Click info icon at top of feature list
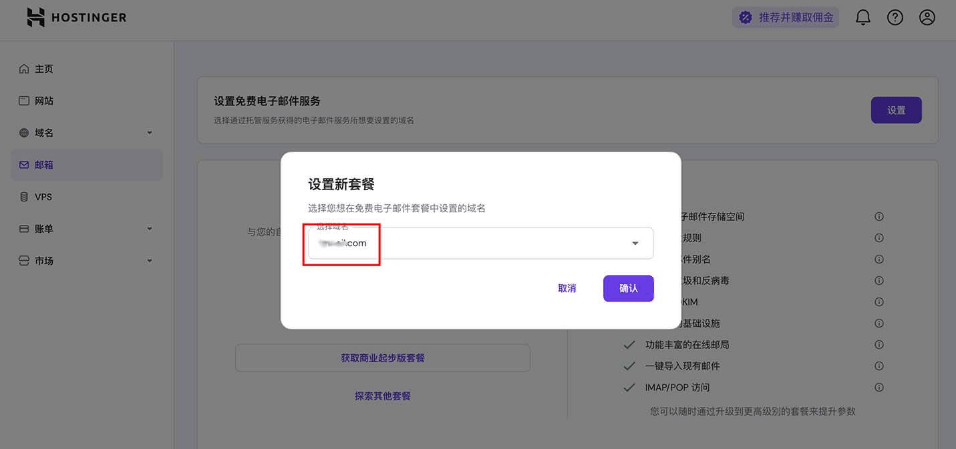 point(879,216)
